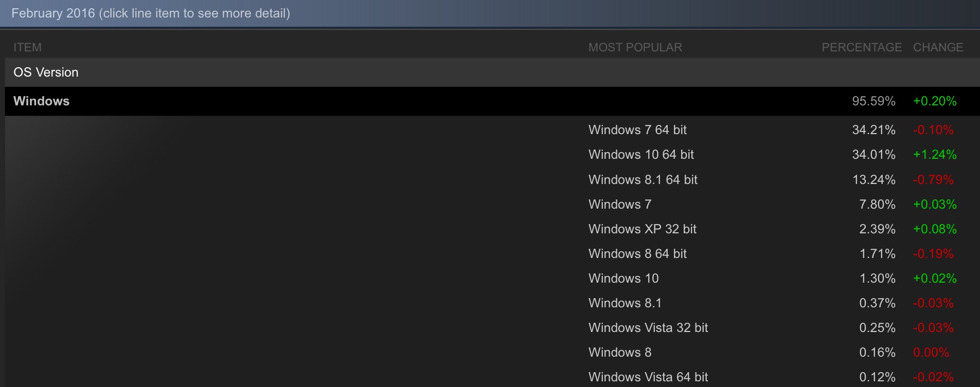
Task: Click the 0.25% percentage value
Action: pyautogui.click(x=877, y=328)
